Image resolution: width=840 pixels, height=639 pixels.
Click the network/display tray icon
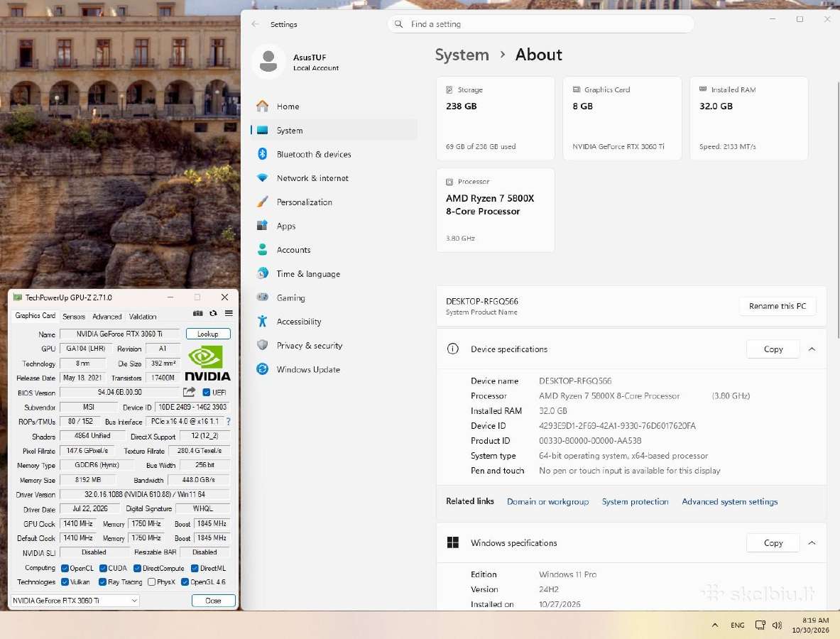point(760,625)
